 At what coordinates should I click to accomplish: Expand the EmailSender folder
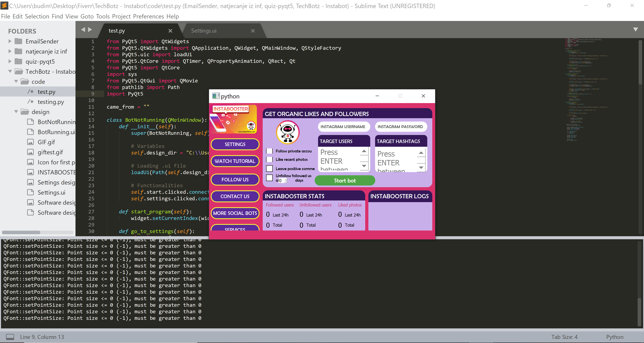pyautogui.click(x=10, y=41)
